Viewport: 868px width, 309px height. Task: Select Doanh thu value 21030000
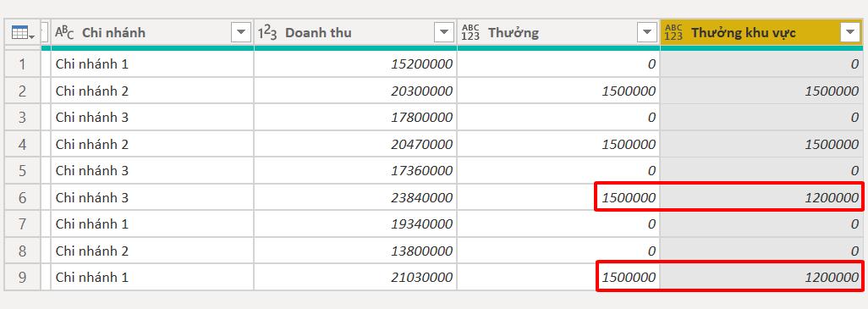(355, 277)
